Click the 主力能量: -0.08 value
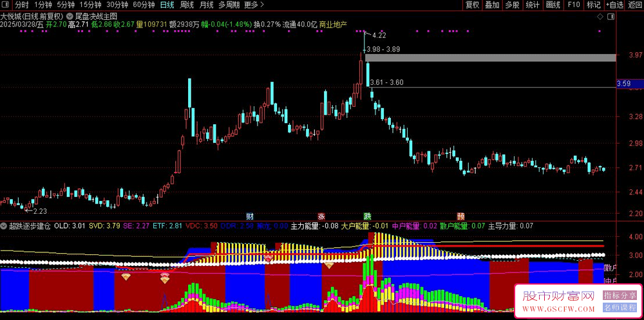The width and height of the screenshot is (644, 320). [315, 226]
